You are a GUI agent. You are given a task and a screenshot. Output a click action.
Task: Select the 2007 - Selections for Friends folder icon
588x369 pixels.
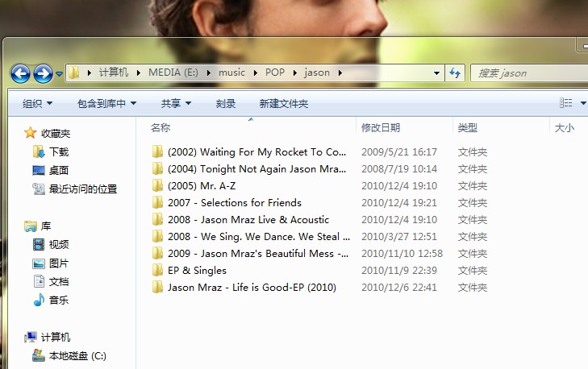tap(157, 202)
